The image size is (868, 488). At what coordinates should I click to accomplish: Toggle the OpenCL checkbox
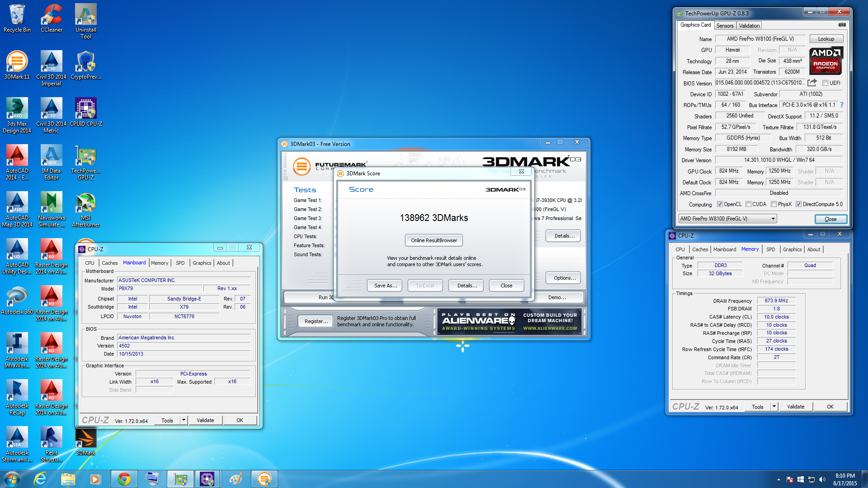(x=720, y=204)
